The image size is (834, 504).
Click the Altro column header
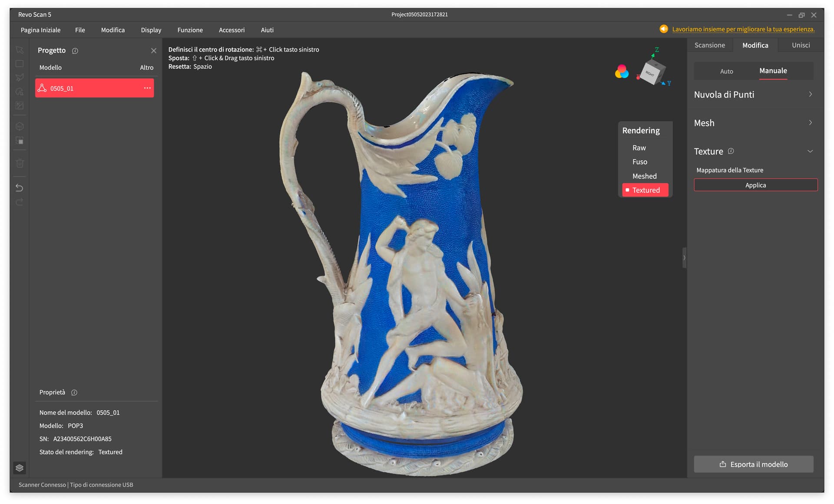147,68
